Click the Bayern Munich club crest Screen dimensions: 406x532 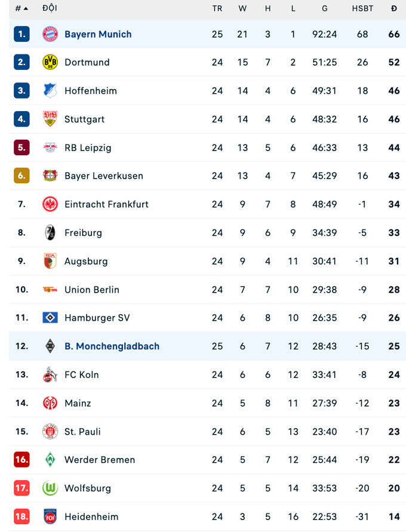pos(50,34)
